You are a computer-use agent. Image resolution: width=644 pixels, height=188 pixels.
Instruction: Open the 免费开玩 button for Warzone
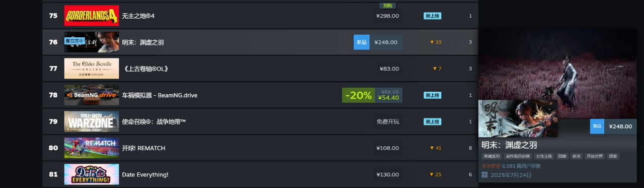point(387,121)
